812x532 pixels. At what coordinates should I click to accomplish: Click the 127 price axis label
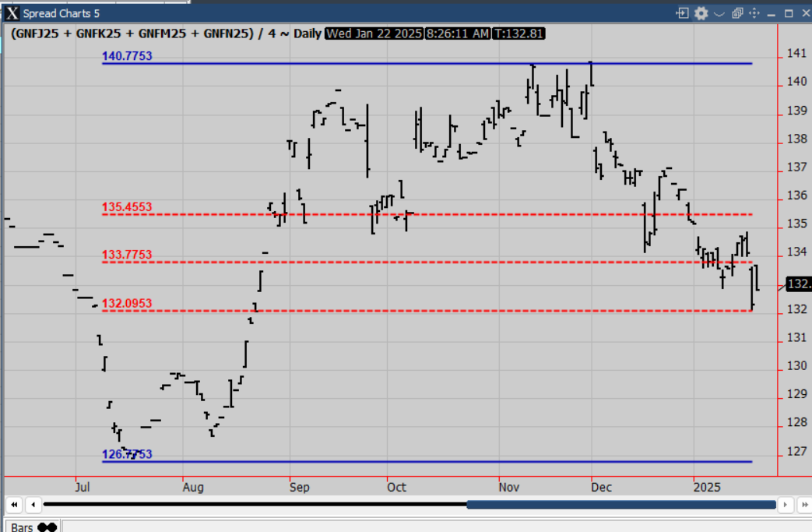[x=796, y=452]
